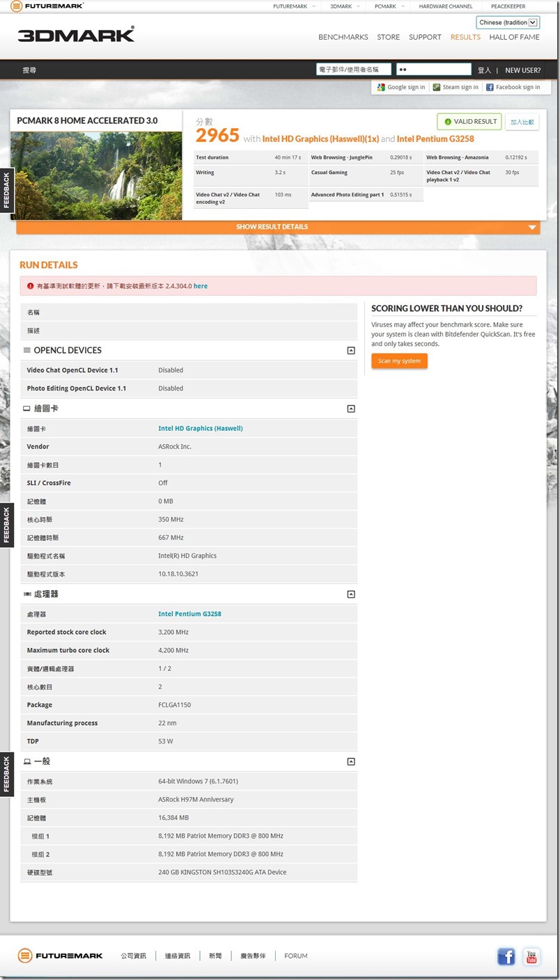
Task: Collapse the 處理器 processor section
Action: [x=351, y=594]
